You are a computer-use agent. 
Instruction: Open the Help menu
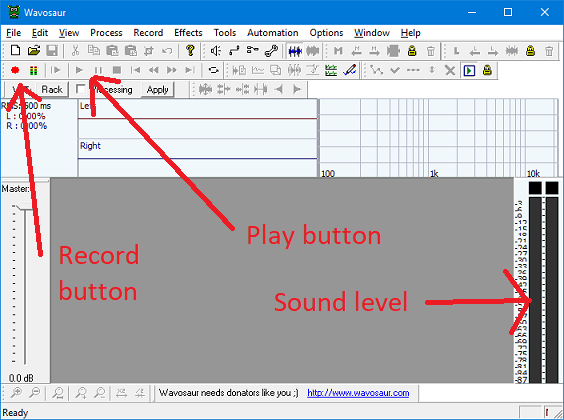411,33
